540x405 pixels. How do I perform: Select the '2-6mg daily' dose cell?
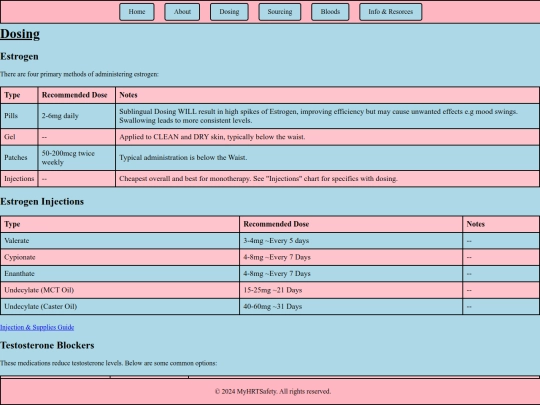(76, 116)
